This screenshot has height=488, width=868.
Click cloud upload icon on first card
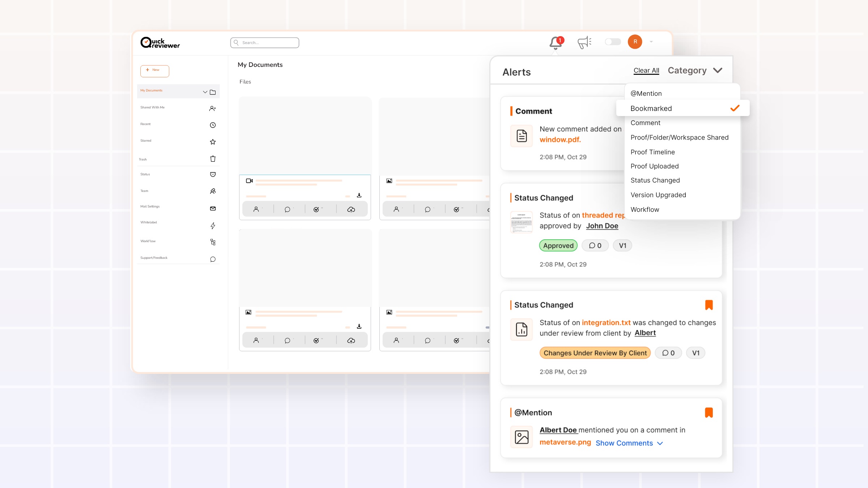tap(351, 210)
